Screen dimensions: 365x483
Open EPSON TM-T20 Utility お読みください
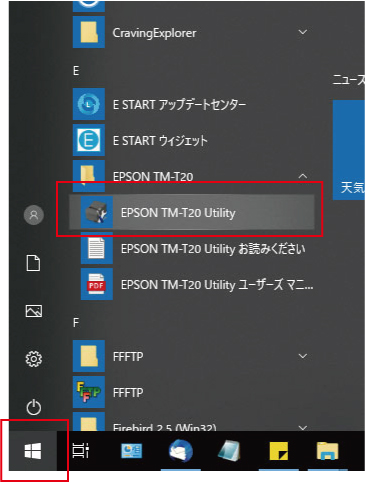coord(193,248)
